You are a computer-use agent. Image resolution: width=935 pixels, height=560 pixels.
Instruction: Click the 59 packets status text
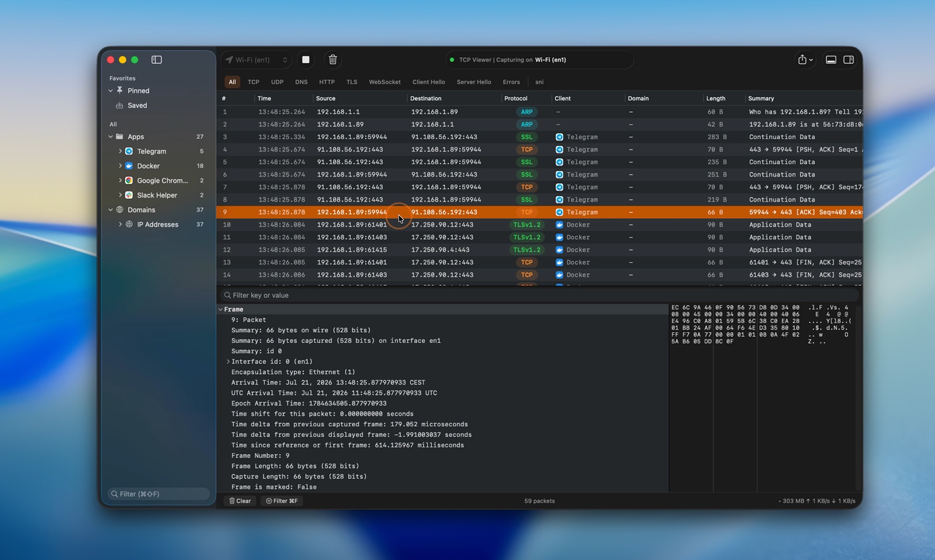point(539,501)
